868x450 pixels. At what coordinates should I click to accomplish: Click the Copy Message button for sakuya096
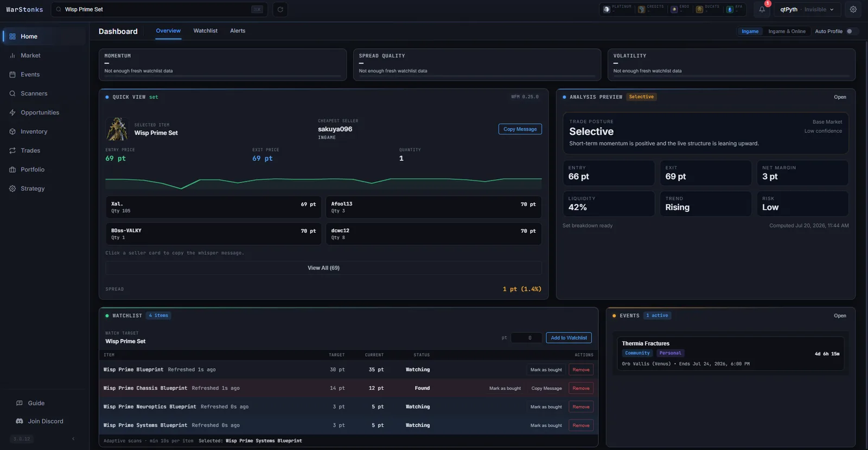click(x=520, y=129)
